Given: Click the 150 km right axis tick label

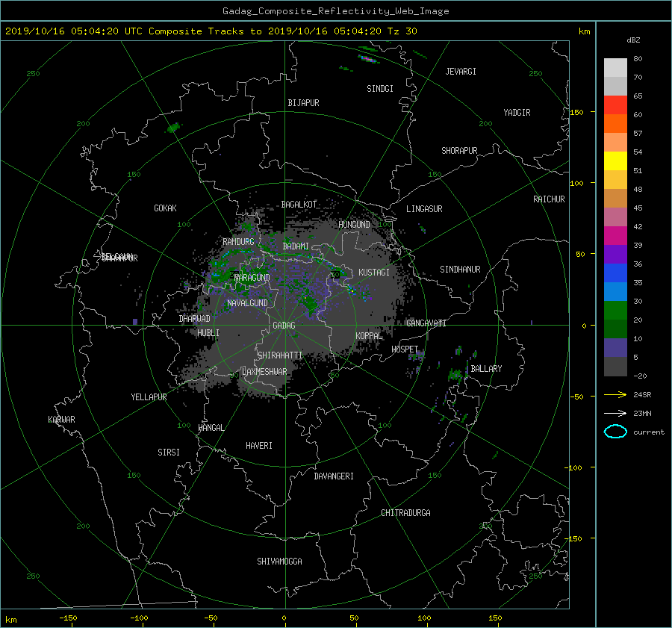Looking at the screenshot, I should 576,112.
